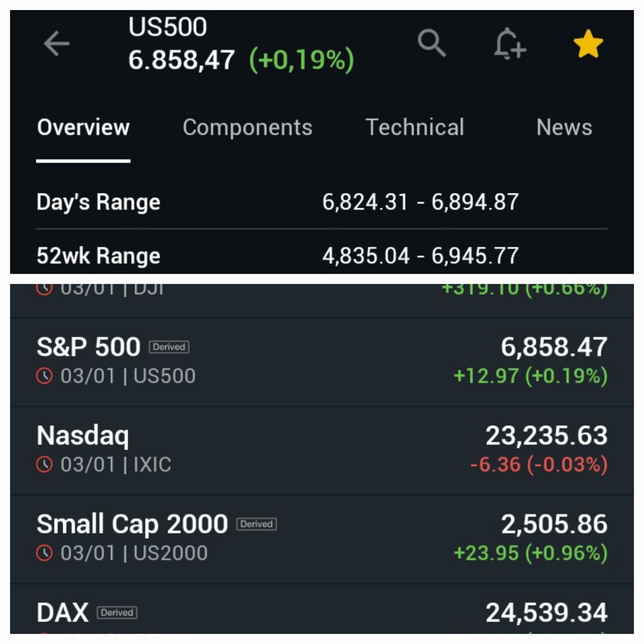Click the clock icon beside US500
This screenshot has width=644, height=644.
click(x=44, y=376)
